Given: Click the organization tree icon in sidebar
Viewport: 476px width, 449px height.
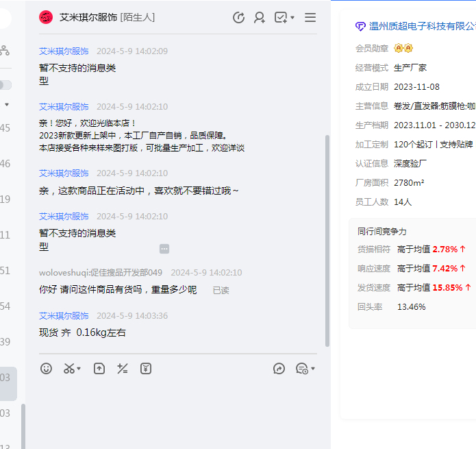Looking at the screenshot, I should [4, 50].
